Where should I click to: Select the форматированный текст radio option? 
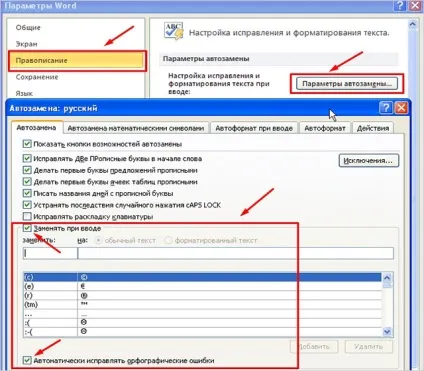168,240
